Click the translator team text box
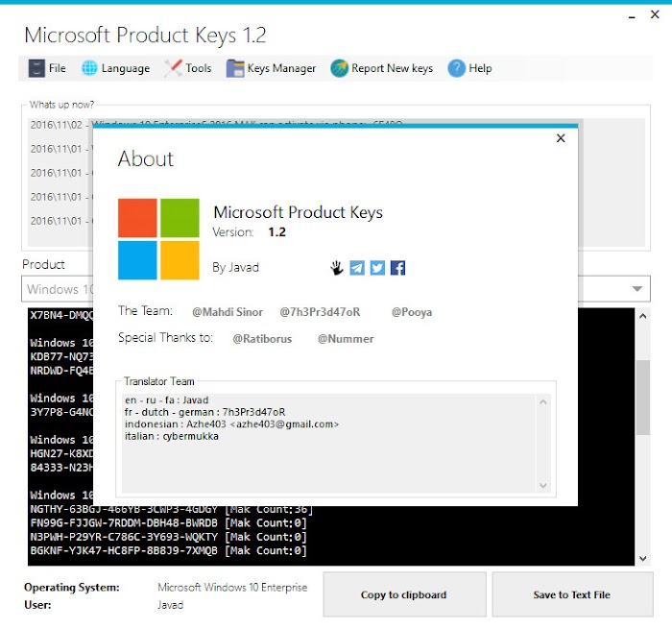Image resolution: width=672 pixels, height=629 pixels. point(329,444)
